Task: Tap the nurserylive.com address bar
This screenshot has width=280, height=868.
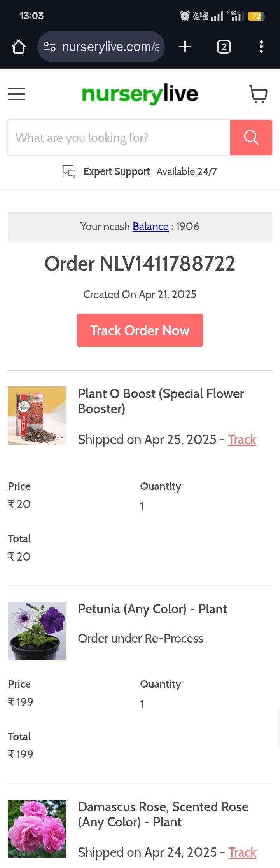Action: click(110, 47)
